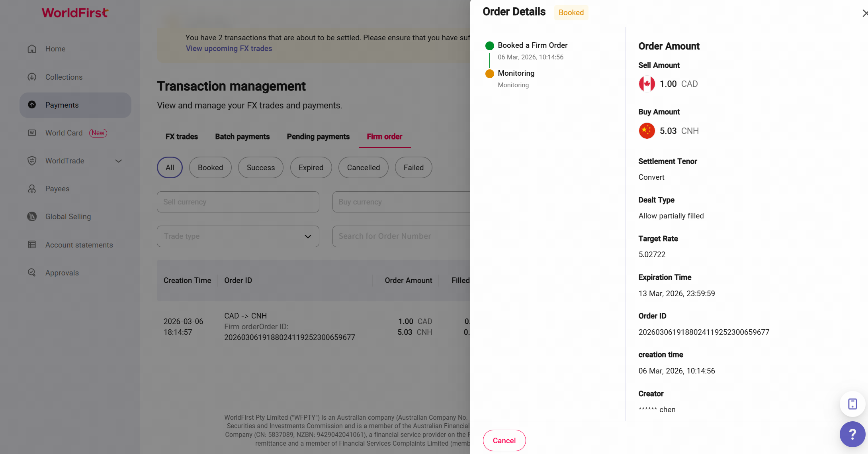Open the Trade type dropdown

(x=238, y=236)
